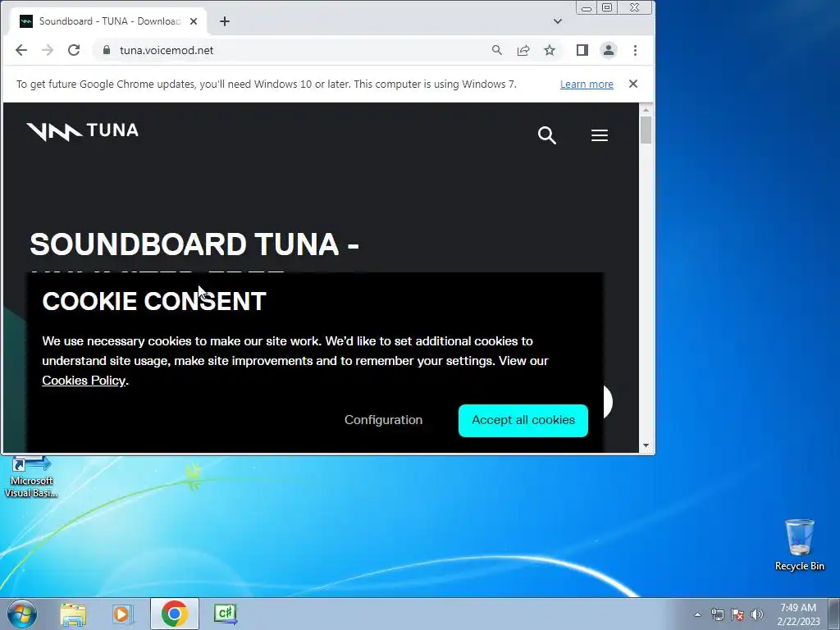Click the SOUNDBOARD TUNA heading text
Screen dimensions: 840x630
(194, 244)
